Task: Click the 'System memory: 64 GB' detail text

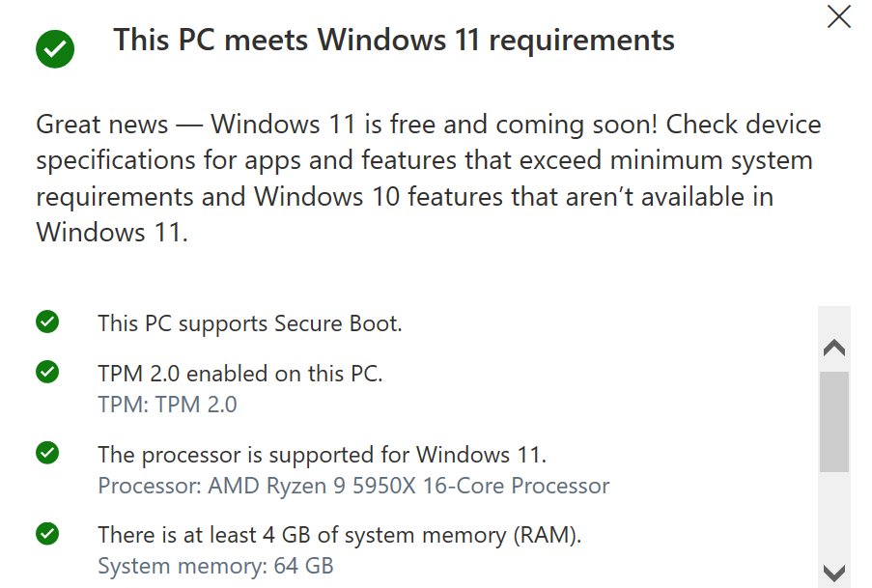Action: coord(215,565)
